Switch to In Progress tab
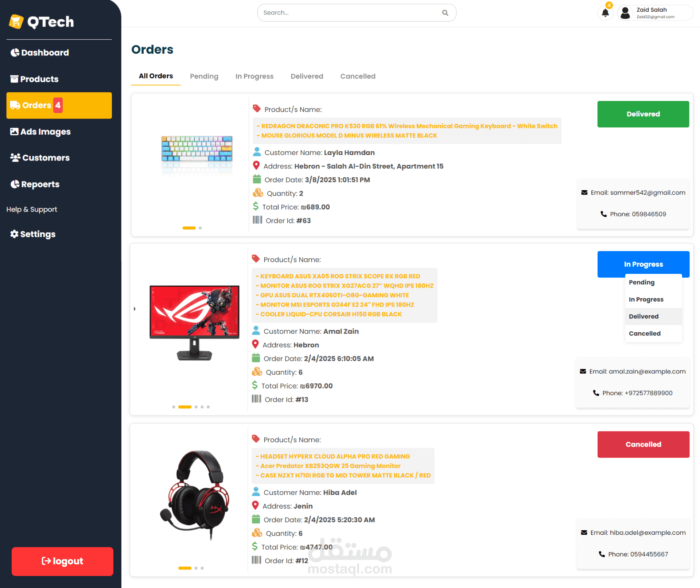This screenshot has height=588, width=700. [x=254, y=76]
